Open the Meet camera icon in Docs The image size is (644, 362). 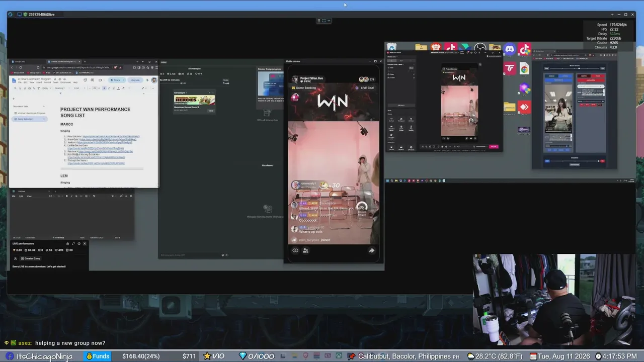click(x=101, y=80)
